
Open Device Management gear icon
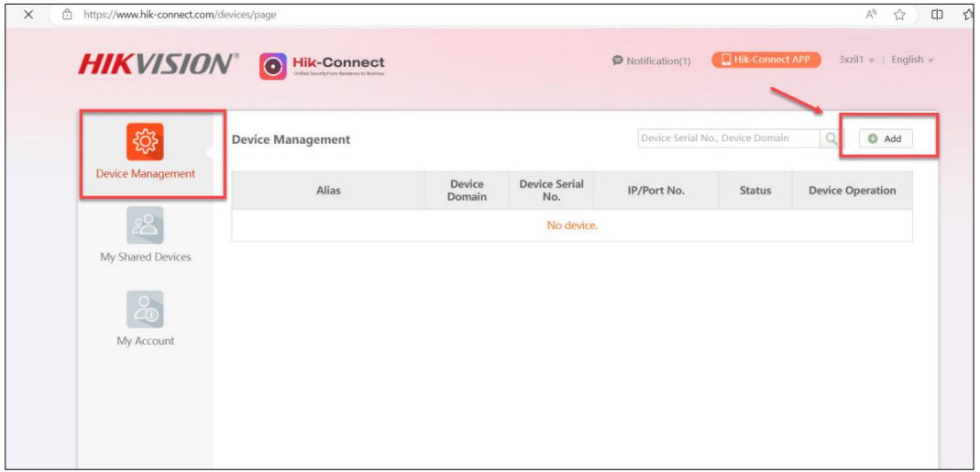pos(145,142)
